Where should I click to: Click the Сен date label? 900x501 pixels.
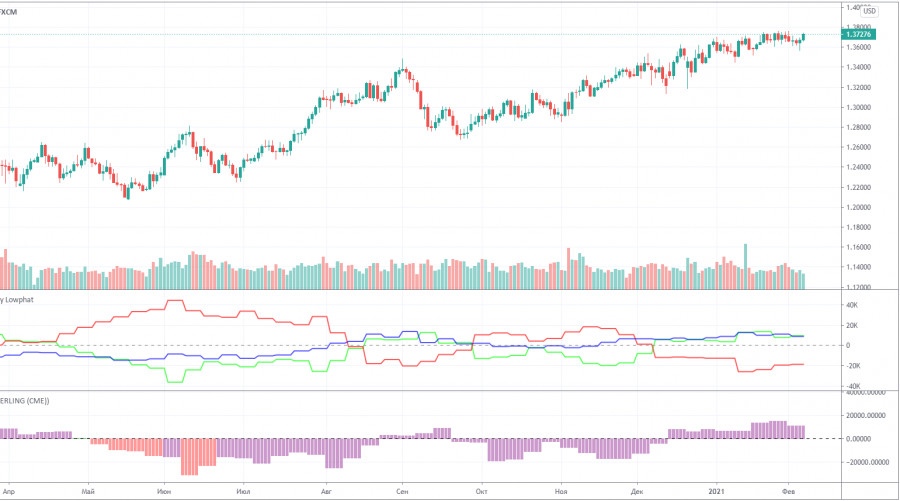[401, 492]
